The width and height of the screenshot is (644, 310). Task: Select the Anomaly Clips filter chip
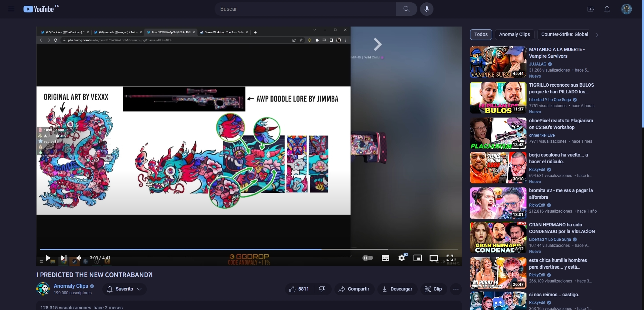[x=514, y=34]
